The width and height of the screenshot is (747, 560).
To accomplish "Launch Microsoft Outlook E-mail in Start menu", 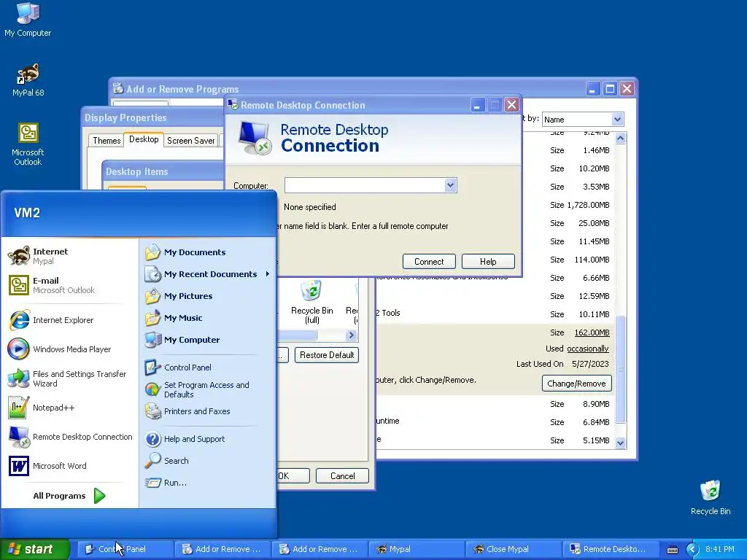I will pyautogui.click(x=69, y=285).
